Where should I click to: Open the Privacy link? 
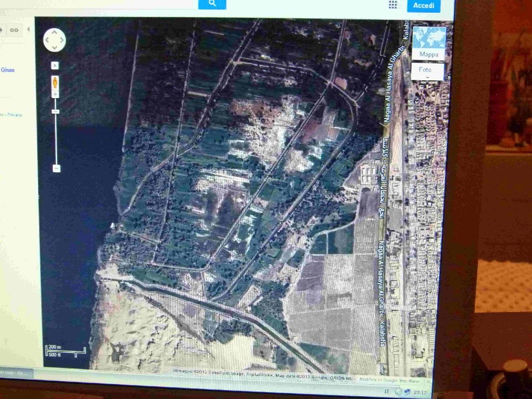(x=15, y=115)
